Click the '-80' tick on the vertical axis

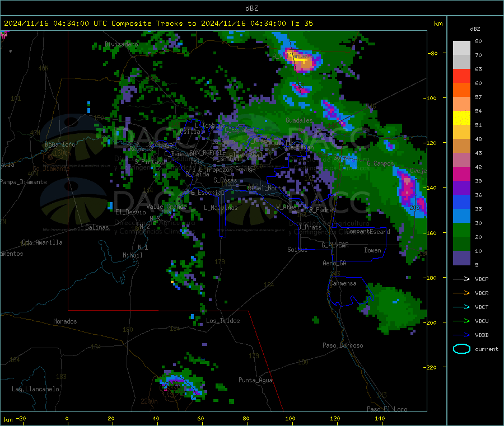[x=433, y=53]
